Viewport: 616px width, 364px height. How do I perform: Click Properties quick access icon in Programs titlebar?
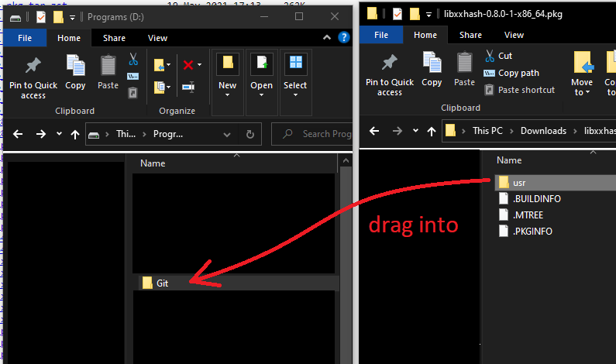tap(41, 17)
